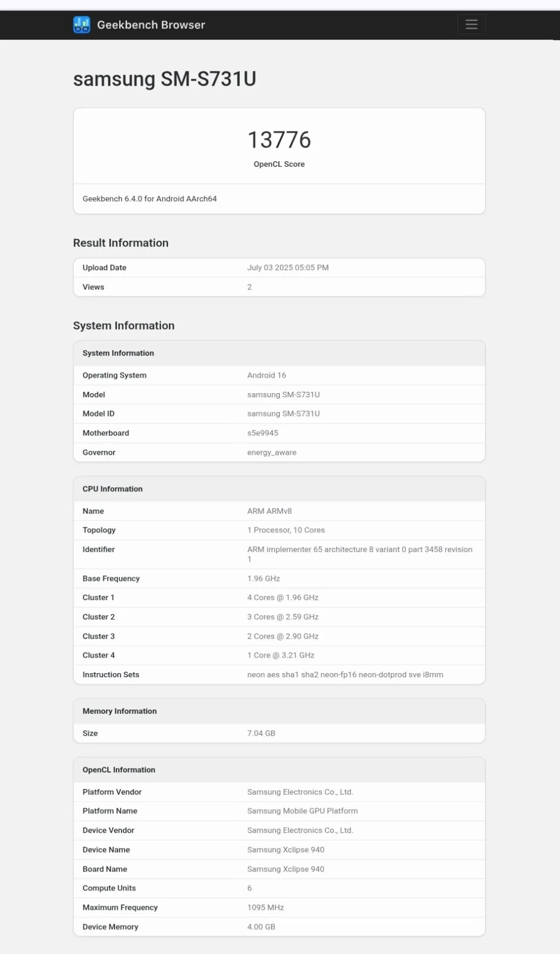Click the samsung SM-S731U page heading
This screenshot has height=954, width=560.
[164, 79]
